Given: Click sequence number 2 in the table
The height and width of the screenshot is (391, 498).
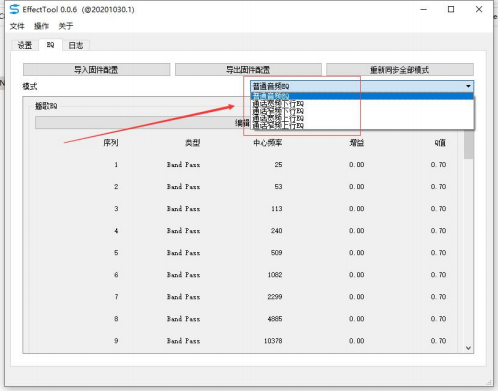Looking at the screenshot, I should point(116,187).
